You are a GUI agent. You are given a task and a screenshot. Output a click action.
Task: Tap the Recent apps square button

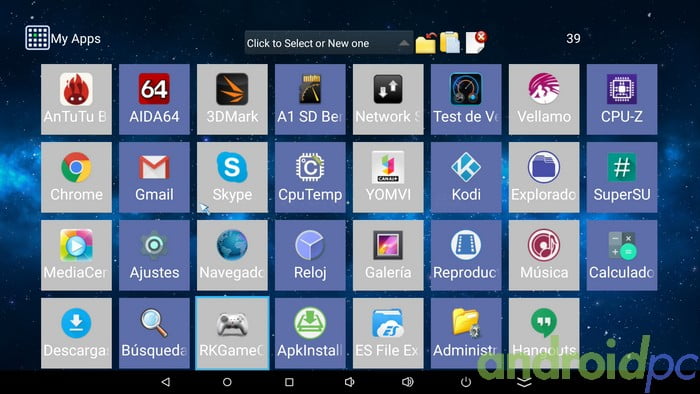[289, 382]
